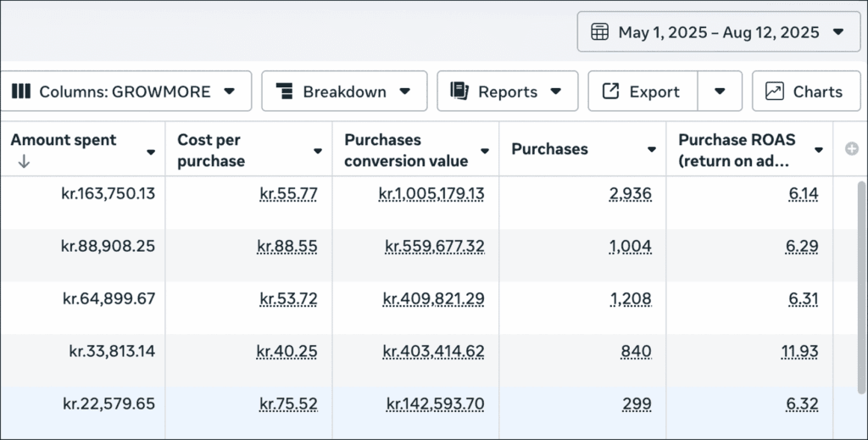Click the kr.1,005,179.13 conversion value link
The image size is (868, 440).
tap(431, 194)
